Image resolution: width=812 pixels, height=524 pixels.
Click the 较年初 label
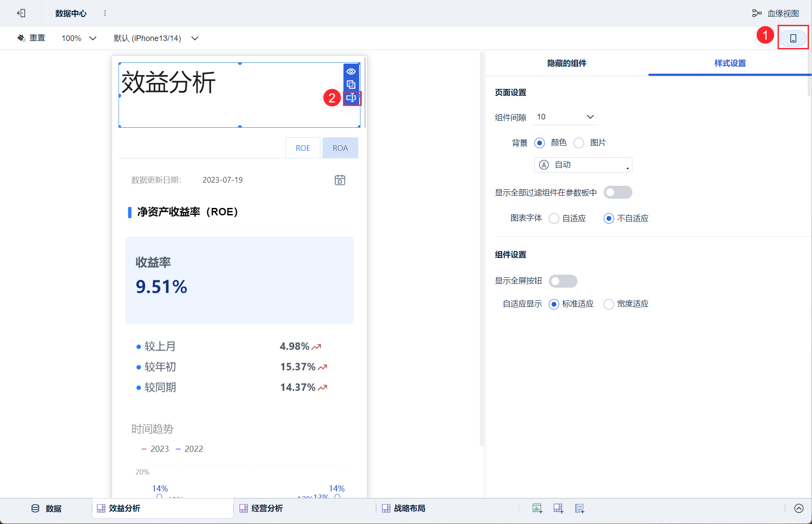(160, 367)
